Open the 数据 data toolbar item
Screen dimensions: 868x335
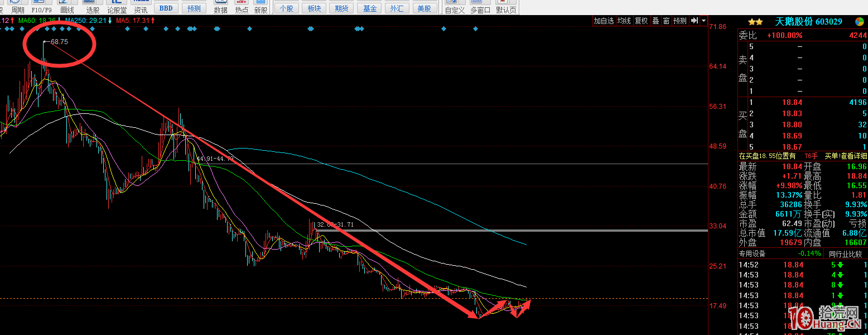tap(220, 7)
